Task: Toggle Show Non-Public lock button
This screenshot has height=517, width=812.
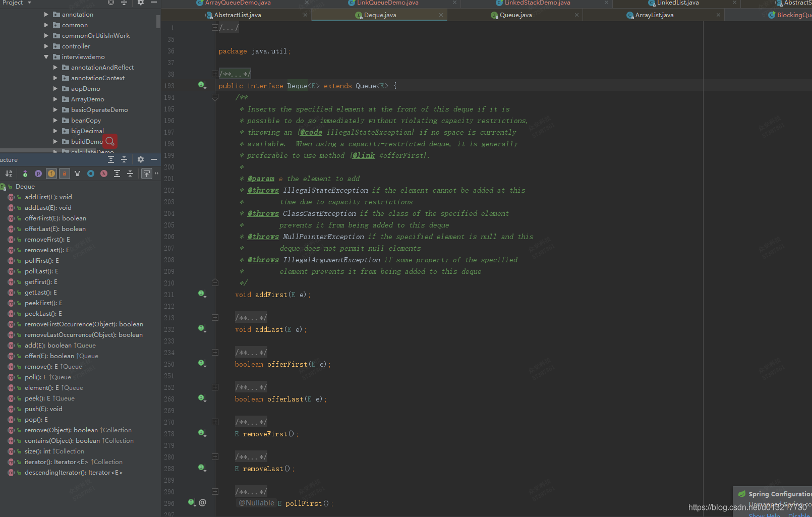Action: [x=65, y=174]
